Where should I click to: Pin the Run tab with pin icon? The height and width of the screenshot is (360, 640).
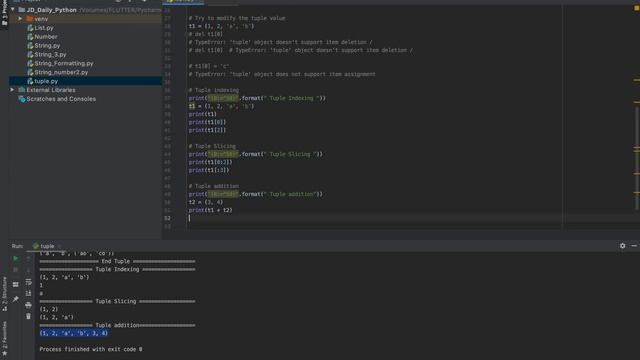click(x=16, y=299)
